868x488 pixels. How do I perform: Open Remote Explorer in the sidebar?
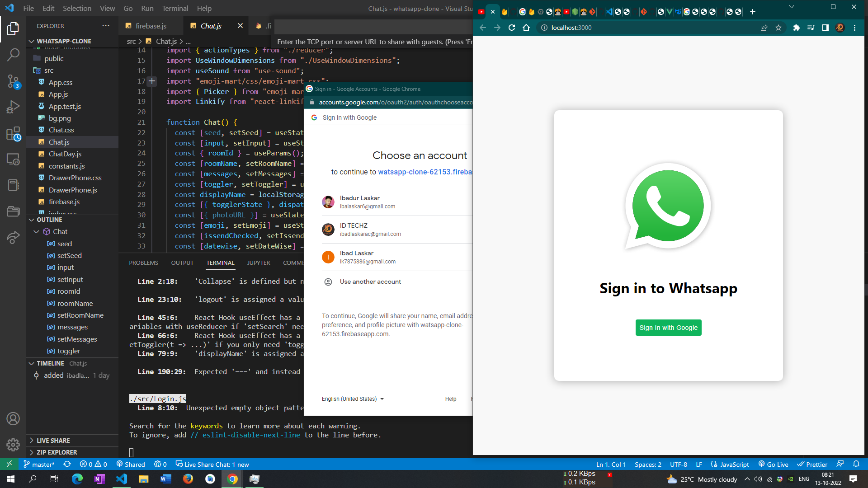(x=13, y=160)
